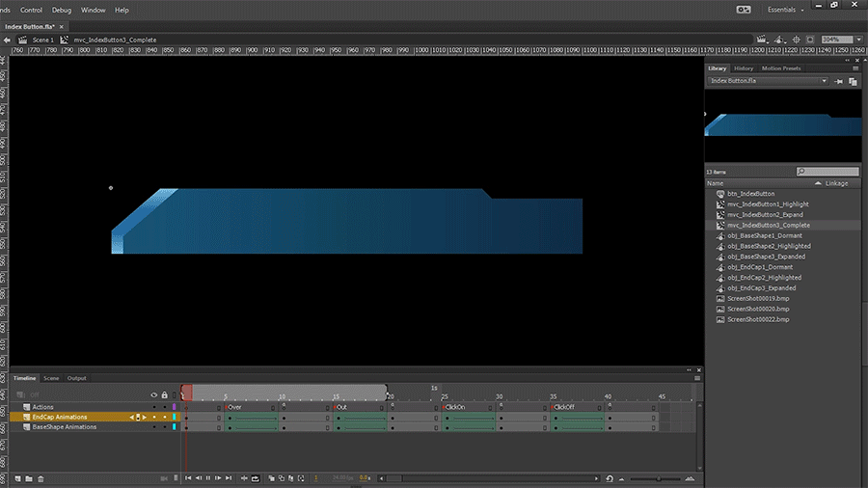The width and height of the screenshot is (868, 488).
Task: Open the Index Button.fla library dropdown
Action: 768,81
